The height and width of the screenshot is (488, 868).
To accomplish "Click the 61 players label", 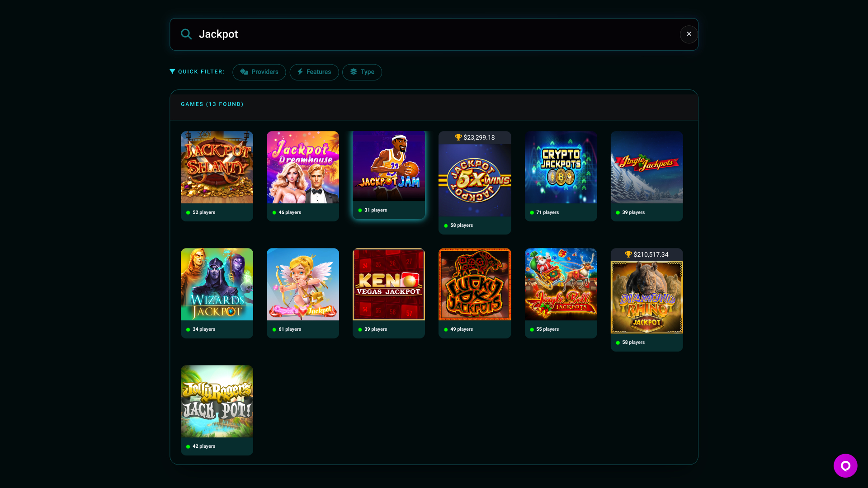I will pyautogui.click(x=290, y=329).
